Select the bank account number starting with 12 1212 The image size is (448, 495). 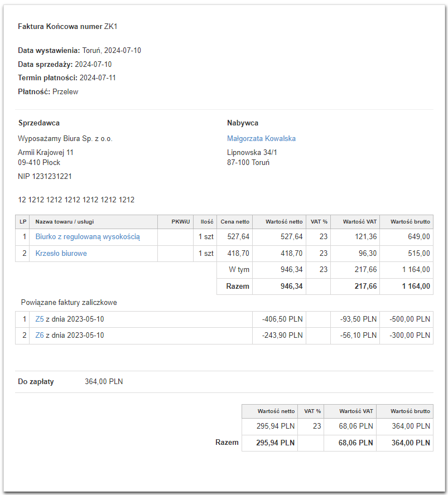click(76, 200)
